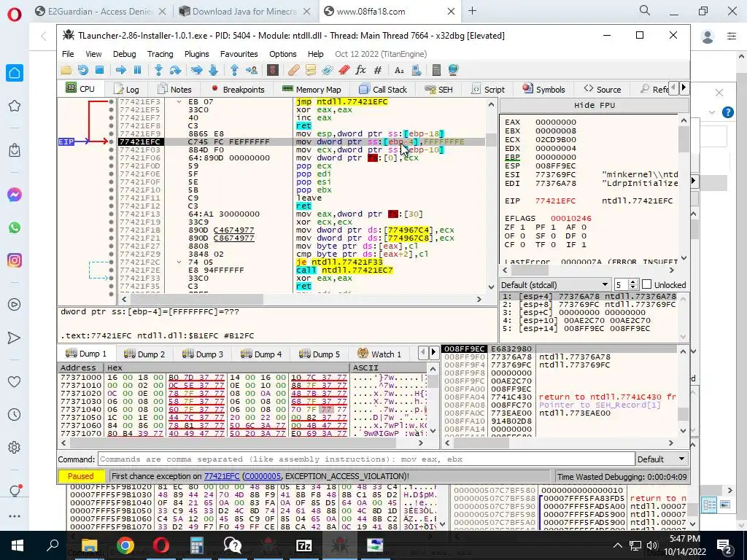Click the Windows Start button
The image size is (747, 560).
[18, 545]
